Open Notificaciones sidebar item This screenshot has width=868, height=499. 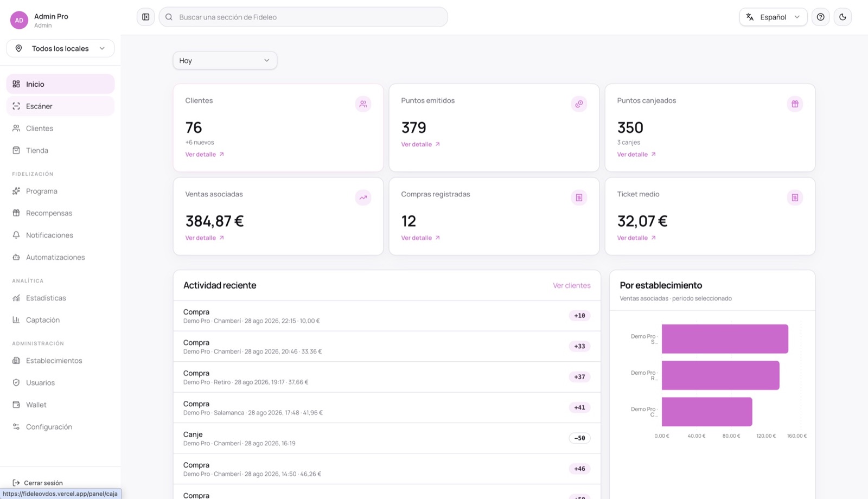[x=60, y=235]
